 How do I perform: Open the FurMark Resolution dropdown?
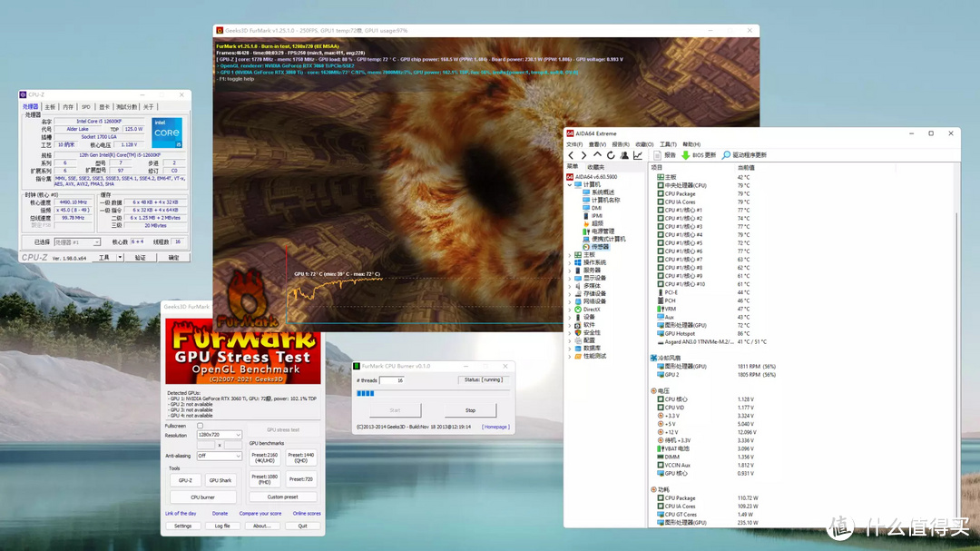point(219,435)
